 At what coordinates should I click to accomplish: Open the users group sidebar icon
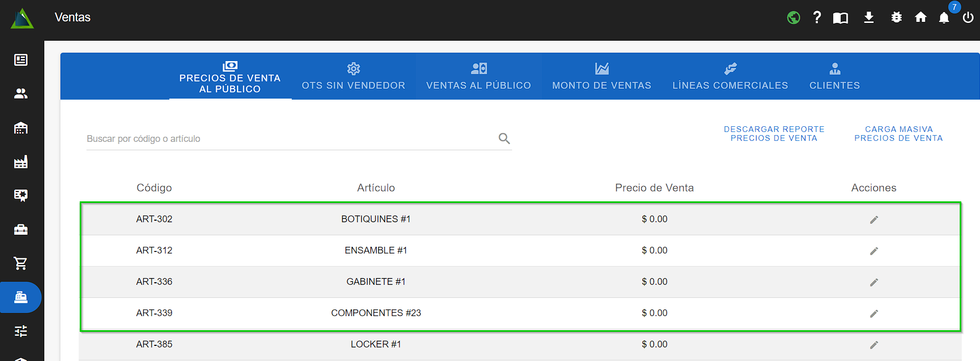pos(21,94)
